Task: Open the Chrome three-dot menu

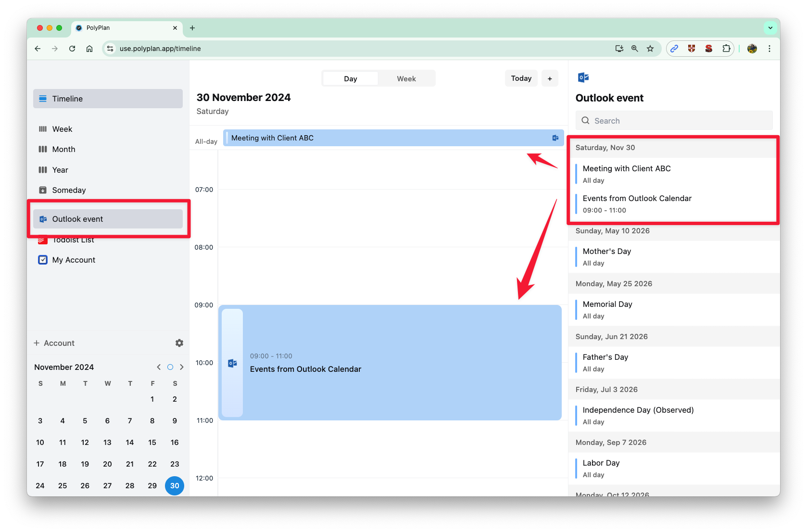Action: click(769, 49)
